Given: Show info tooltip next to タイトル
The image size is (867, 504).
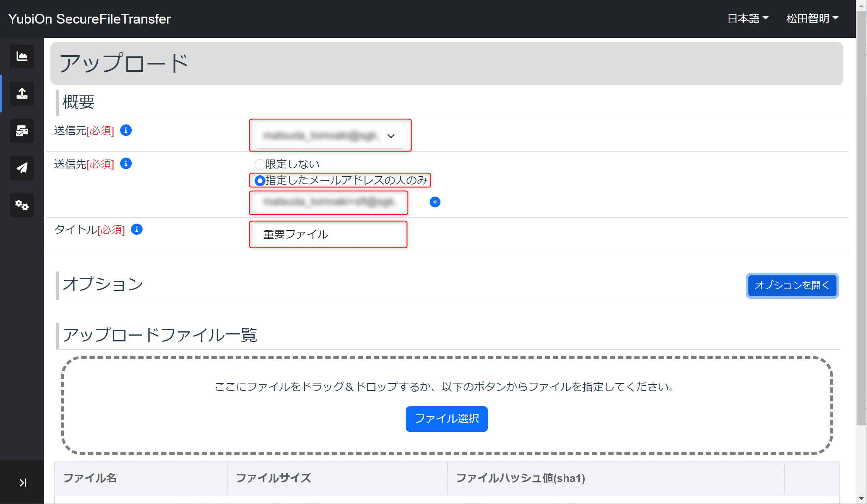Looking at the screenshot, I should tap(137, 229).
